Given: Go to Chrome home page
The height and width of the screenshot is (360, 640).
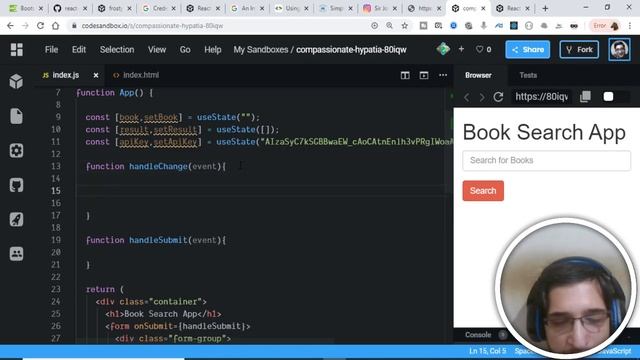Looking at the screenshot, I should click(x=56, y=26).
